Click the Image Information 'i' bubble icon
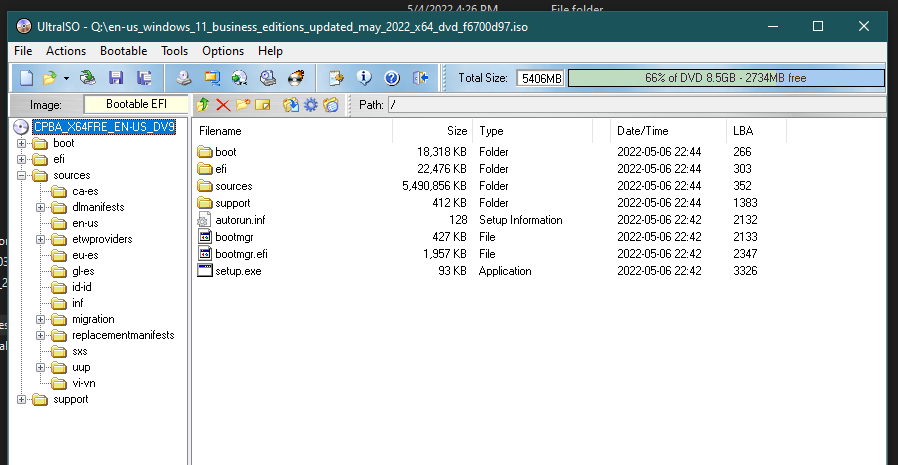 364,78
